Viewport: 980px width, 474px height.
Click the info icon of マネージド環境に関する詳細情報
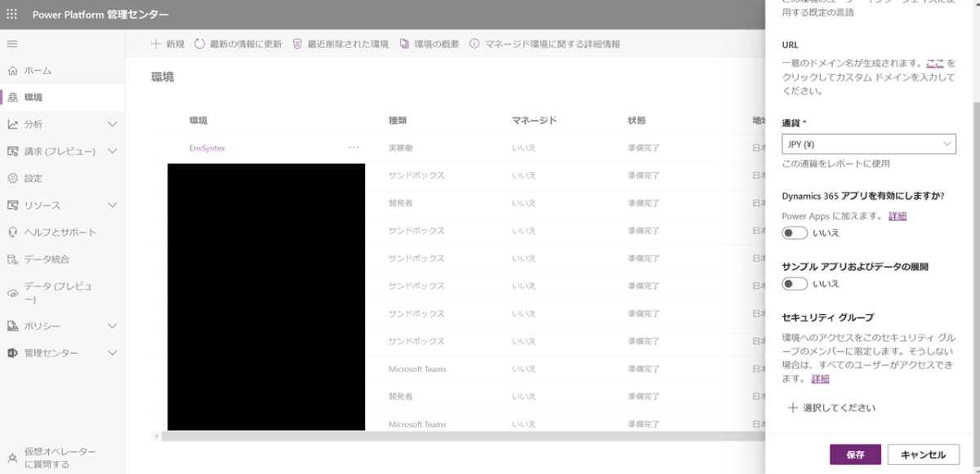pyautogui.click(x=474, y=44)
